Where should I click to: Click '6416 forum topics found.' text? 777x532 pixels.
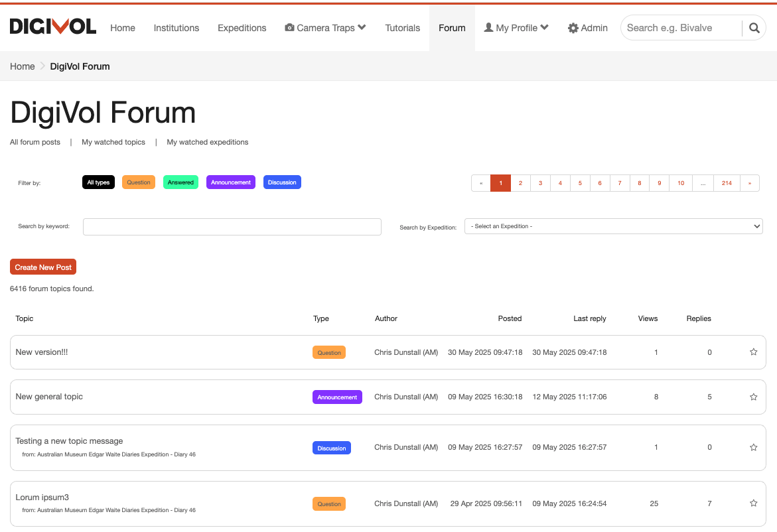coord(52,289)
